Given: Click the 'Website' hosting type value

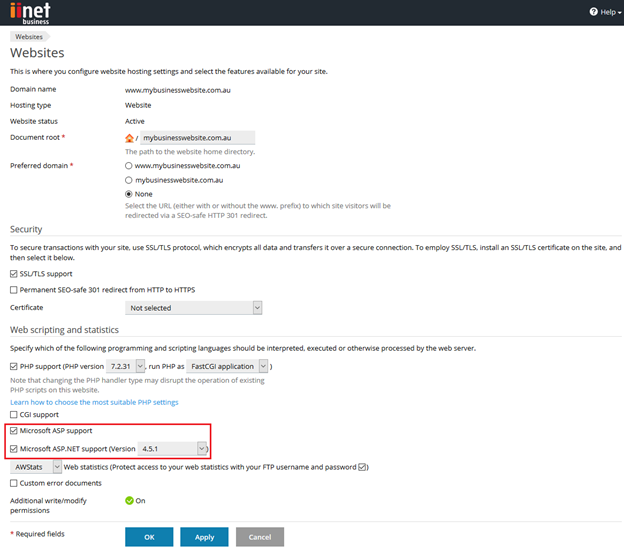Looking at the screenshot, I should [x=138, y=105].
